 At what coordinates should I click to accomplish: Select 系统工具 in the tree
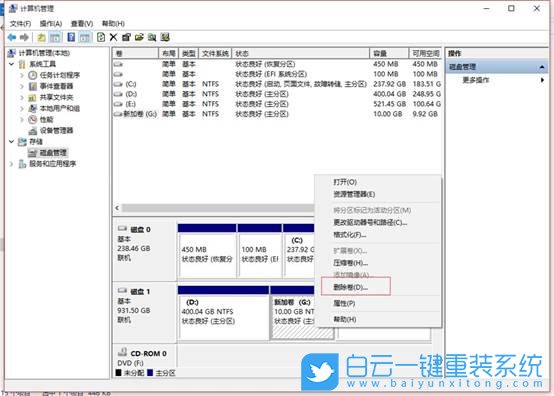42,64
